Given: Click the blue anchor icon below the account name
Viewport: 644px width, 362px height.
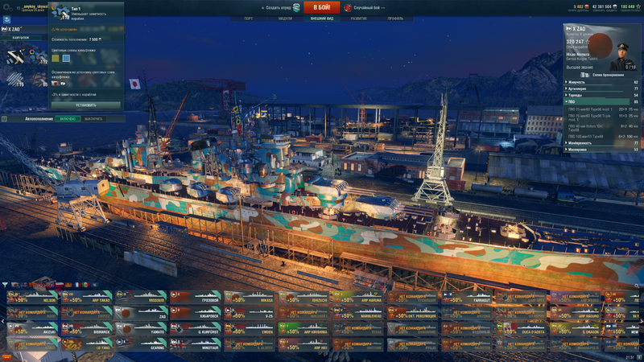Looking at the screenshot, I should coord(6,19).
